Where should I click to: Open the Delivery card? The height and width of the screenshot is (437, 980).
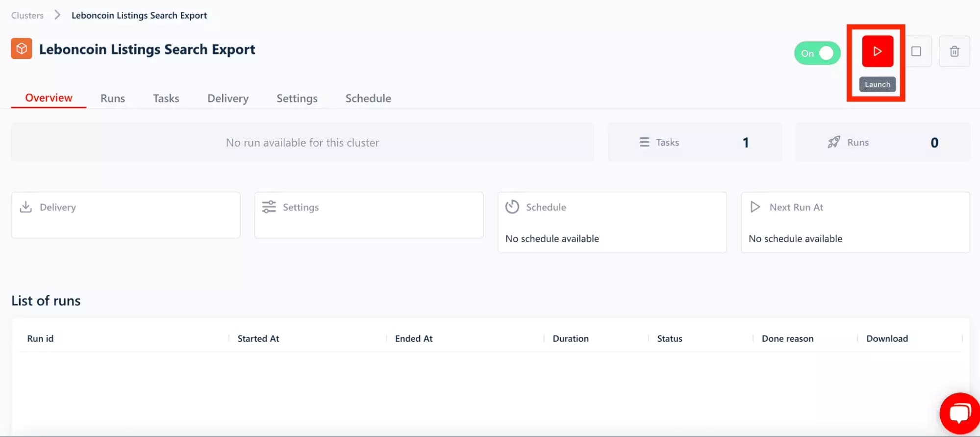126,215
